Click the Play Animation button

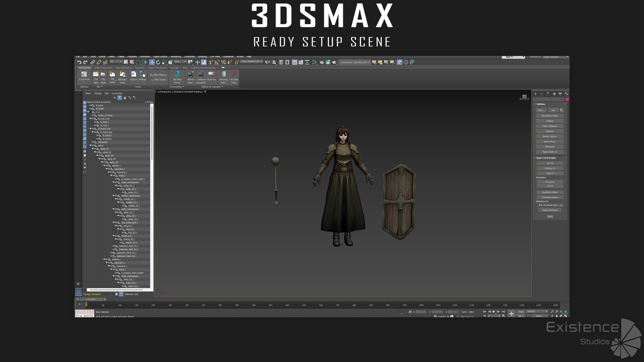click(x=494, y=312)
